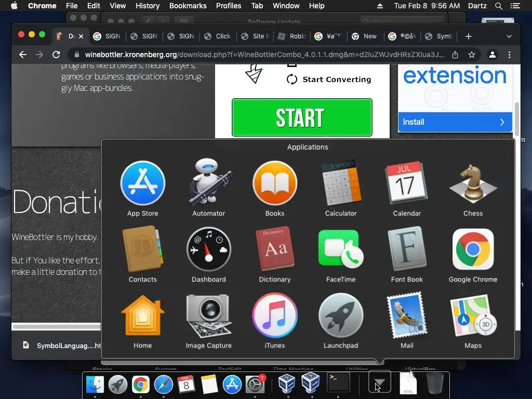Open Notes from the Dock
532x399 pixels.
(209, 384)
